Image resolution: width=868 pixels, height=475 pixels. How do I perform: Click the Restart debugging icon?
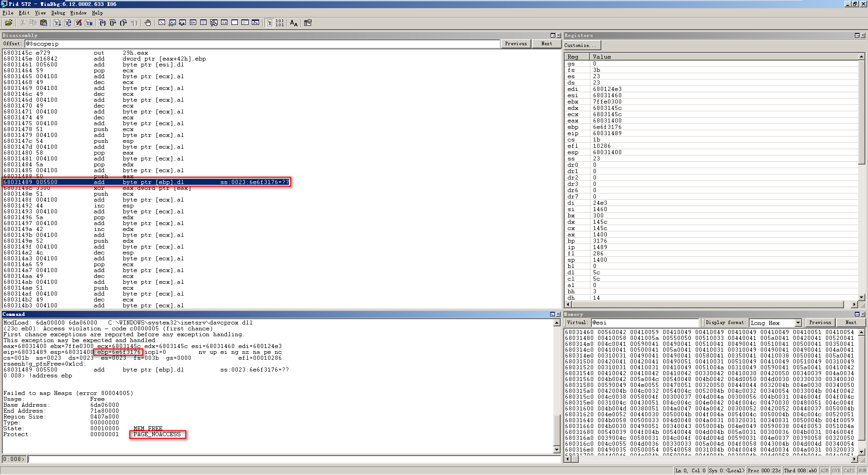tap(68, 23)
